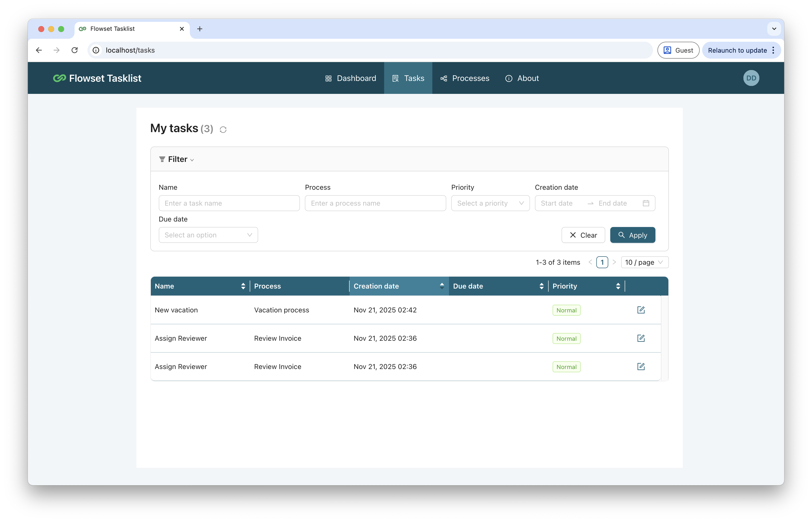Toggle sorting on the Priority column

[x=618, y=286]
